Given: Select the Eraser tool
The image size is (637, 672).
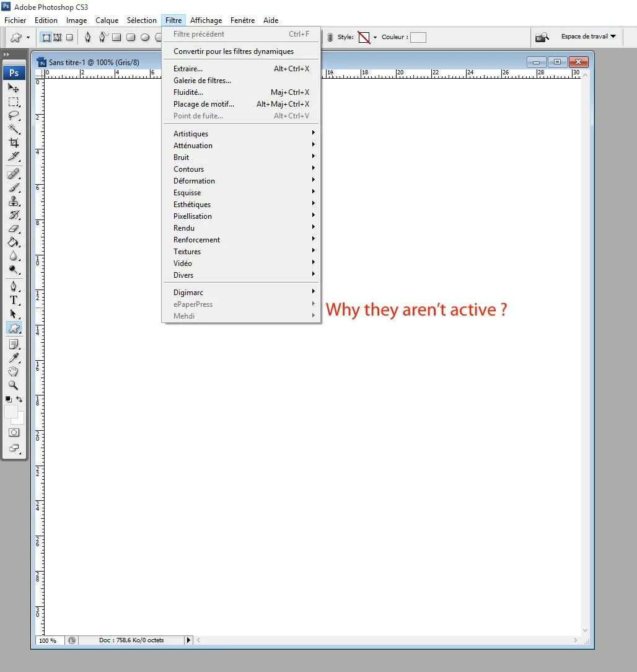Looking at the screenshot, I should pyautogui.click(x=14, y=228).
